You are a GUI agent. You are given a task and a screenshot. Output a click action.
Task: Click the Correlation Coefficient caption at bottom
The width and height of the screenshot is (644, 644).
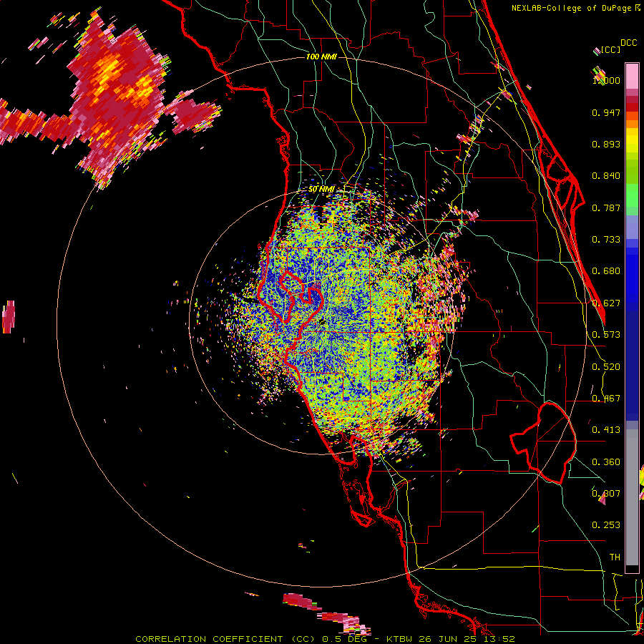pyautogui.click(x=325, y=639)
